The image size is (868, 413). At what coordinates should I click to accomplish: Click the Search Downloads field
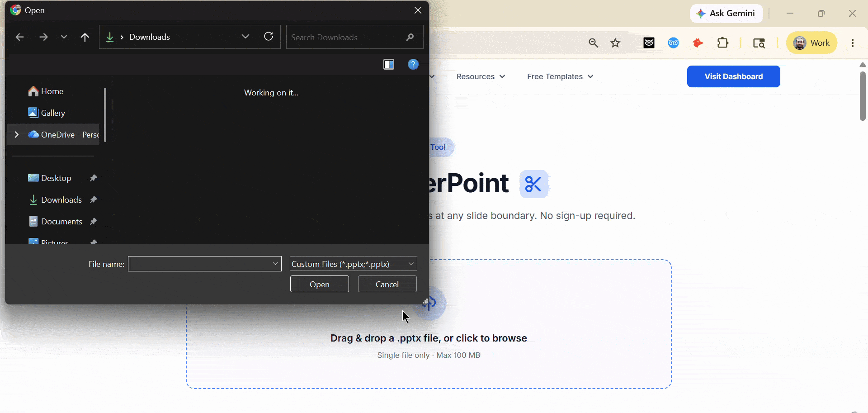354,37
